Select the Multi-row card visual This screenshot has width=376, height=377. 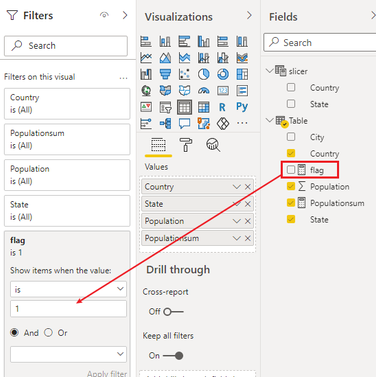pos(242,90)
